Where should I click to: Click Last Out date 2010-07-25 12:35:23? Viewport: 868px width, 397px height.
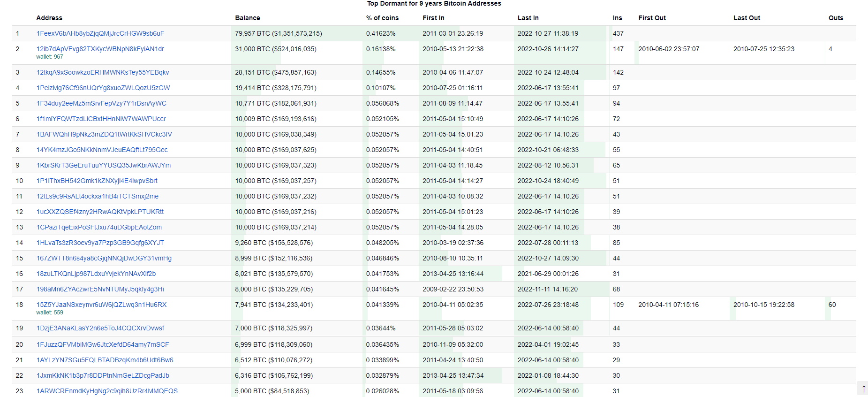click(x=764, y=49)
